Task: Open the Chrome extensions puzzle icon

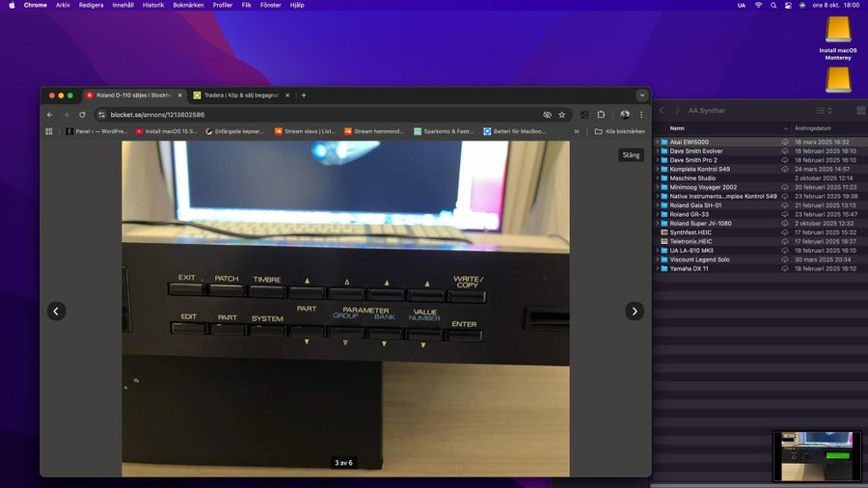Action: [x=599, y=114]
